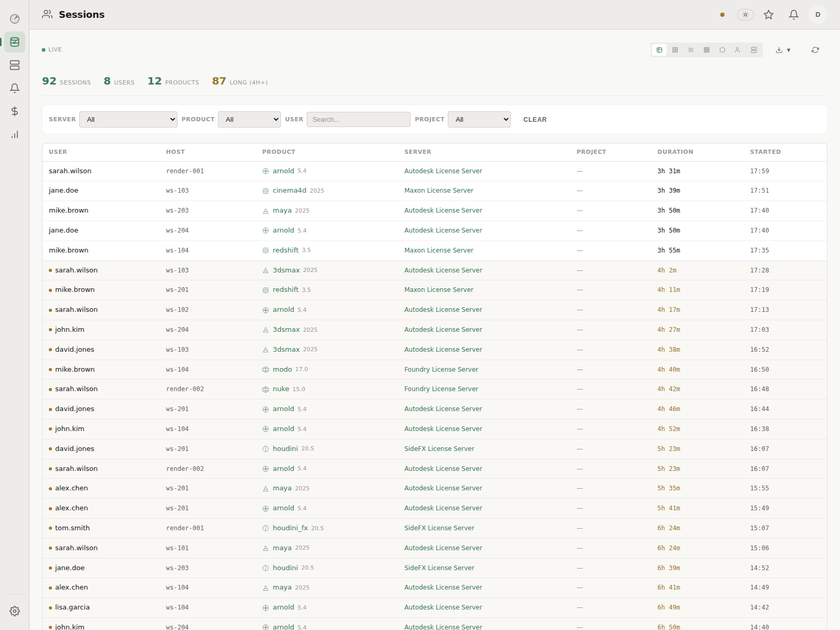Switch to table view mode
Image resolution: width=840 pixels, height=630 pixels.
point(659,50)
